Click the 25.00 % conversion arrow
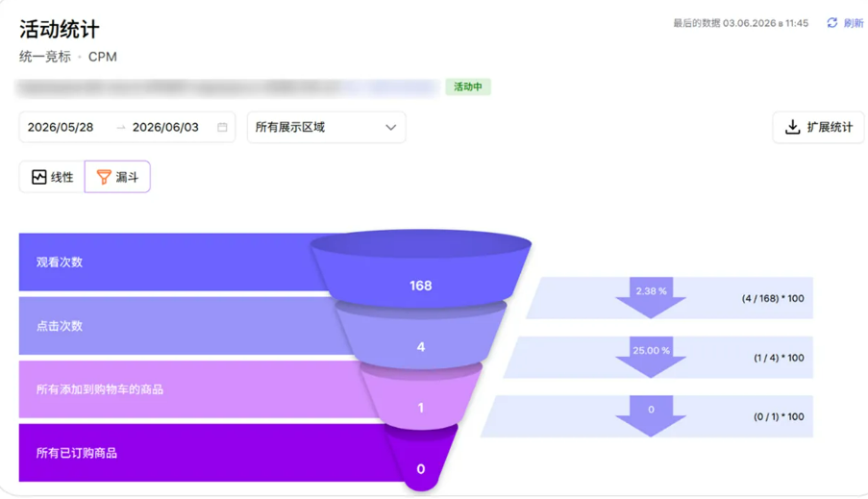 651,358
